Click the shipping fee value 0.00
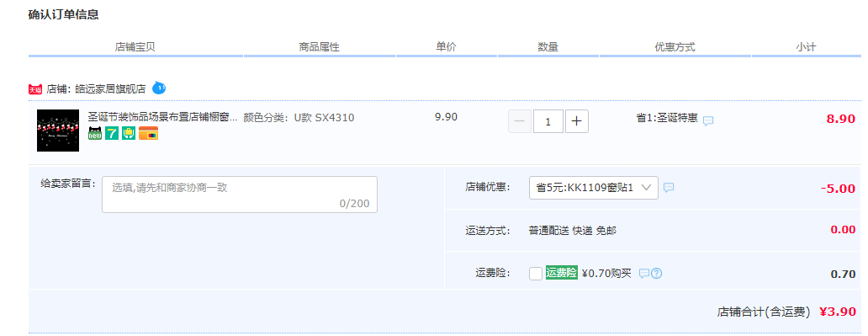868x336 pixels. (843, 230)
